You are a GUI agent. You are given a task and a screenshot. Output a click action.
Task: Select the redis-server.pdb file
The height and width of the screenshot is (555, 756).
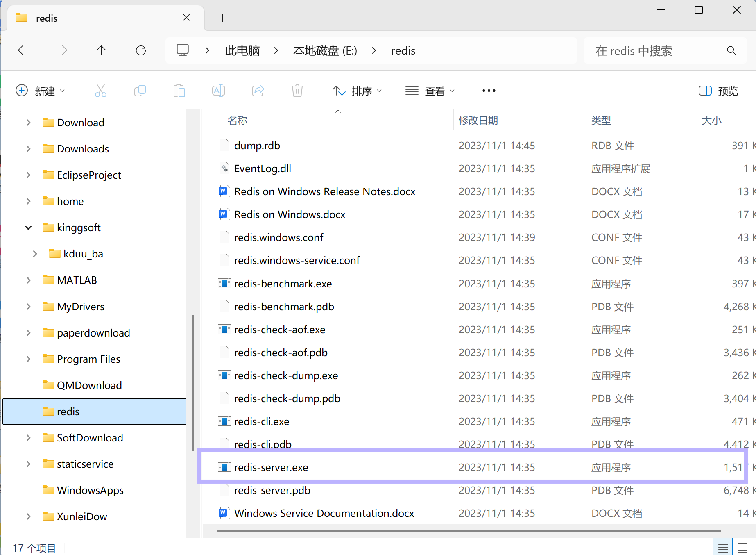point(272,490)
